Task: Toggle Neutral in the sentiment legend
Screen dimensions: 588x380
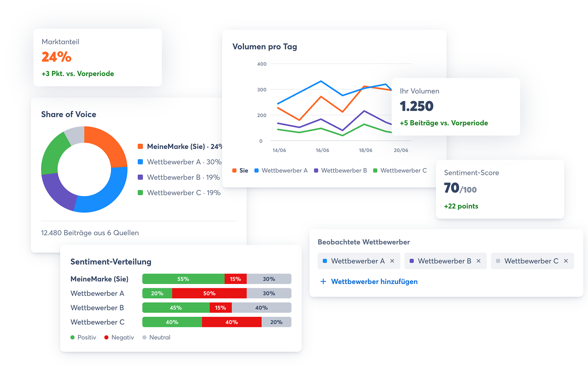Action: click(156, 338)
